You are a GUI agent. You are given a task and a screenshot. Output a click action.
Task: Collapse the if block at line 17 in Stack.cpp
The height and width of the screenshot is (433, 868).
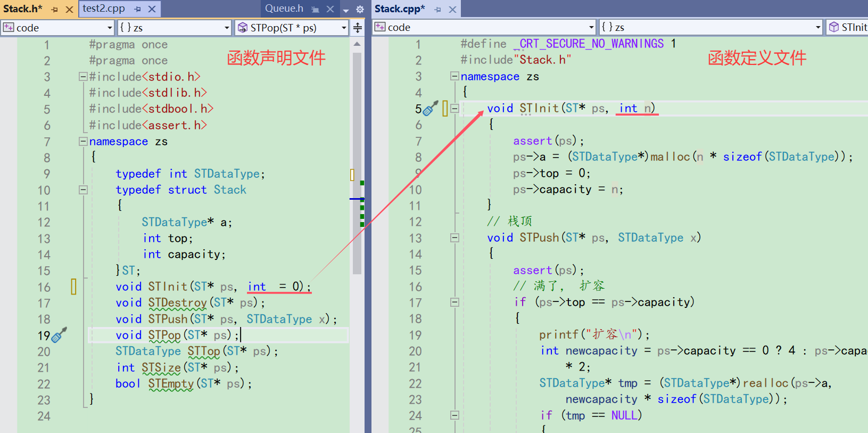pos(454,302)
